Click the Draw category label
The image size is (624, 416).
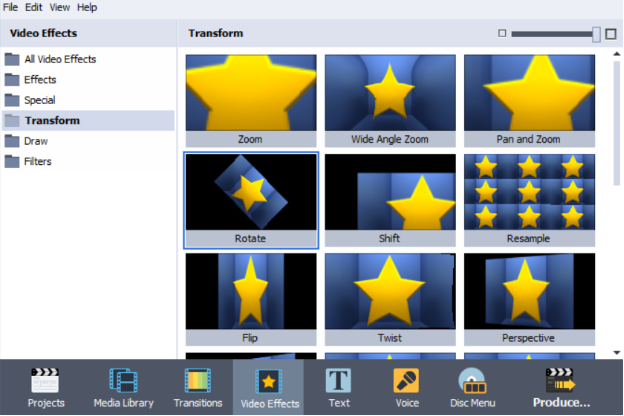(x=36, y=141)
